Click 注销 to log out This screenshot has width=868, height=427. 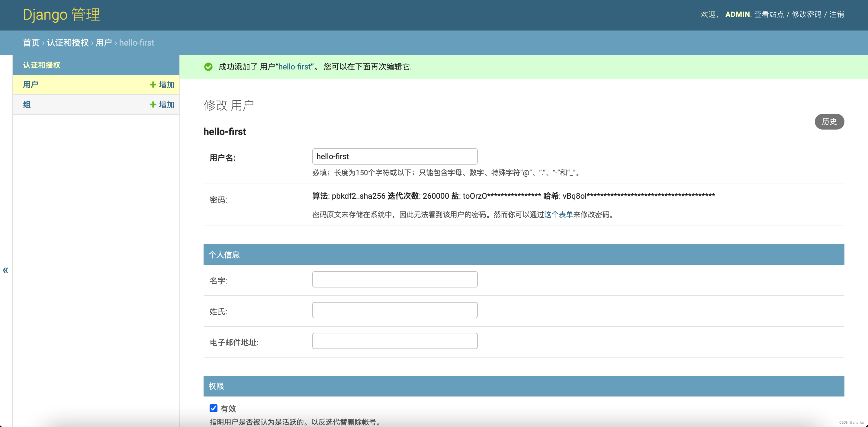coord(836,14)
